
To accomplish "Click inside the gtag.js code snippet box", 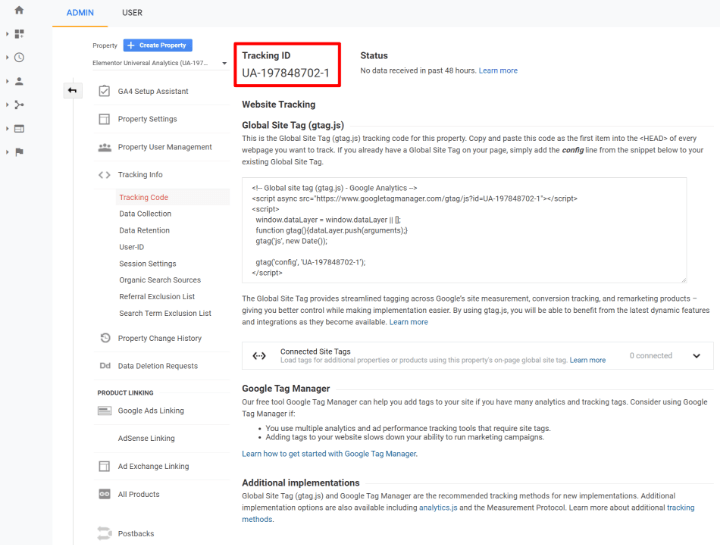I will [464, 230].
